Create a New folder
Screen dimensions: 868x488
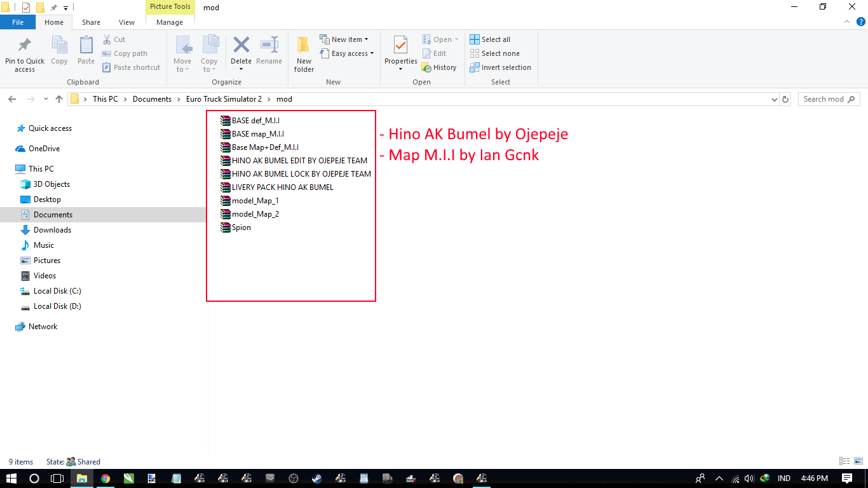coord(304,54)
